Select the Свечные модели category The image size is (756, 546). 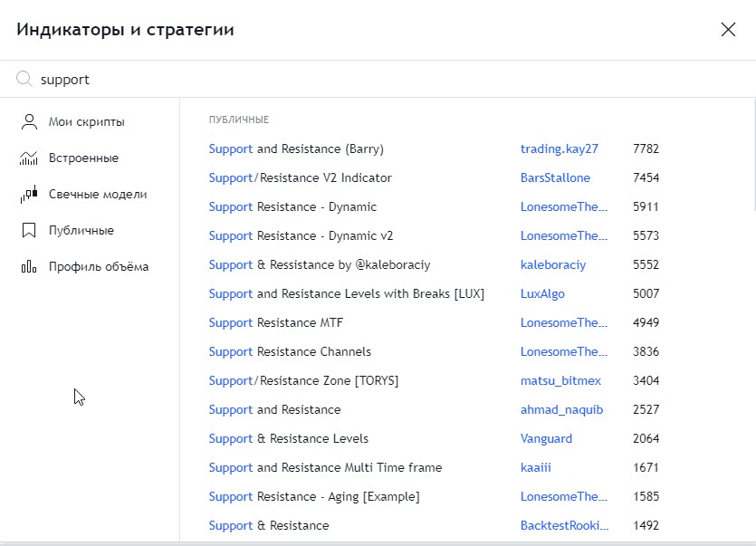point(98,194)
